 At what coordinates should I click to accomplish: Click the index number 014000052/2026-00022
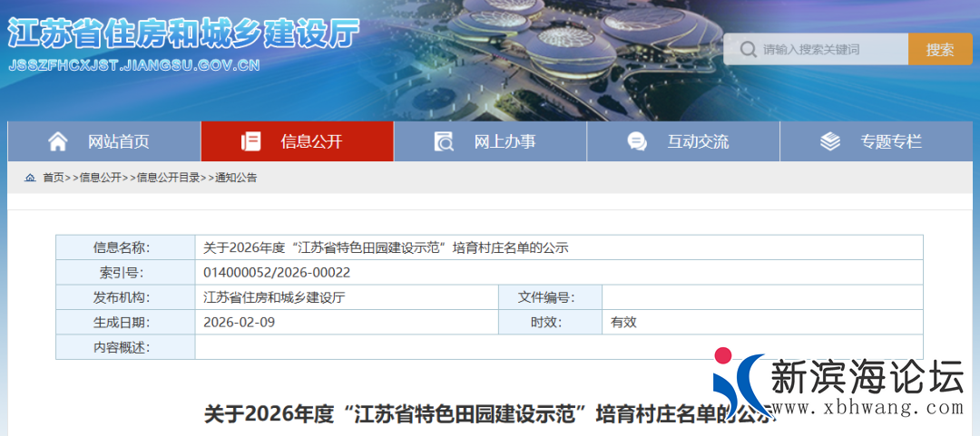(277, 272)
